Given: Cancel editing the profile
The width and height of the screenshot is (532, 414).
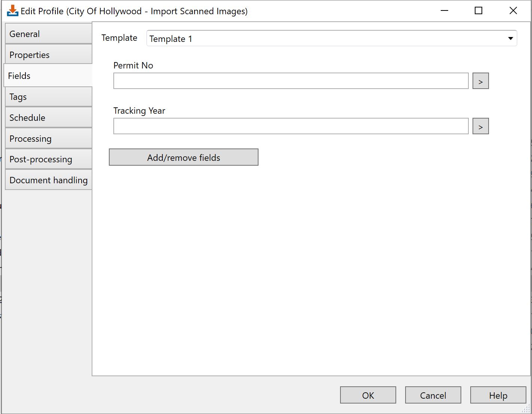Looking at the screenshot, I should coord(433,395).
